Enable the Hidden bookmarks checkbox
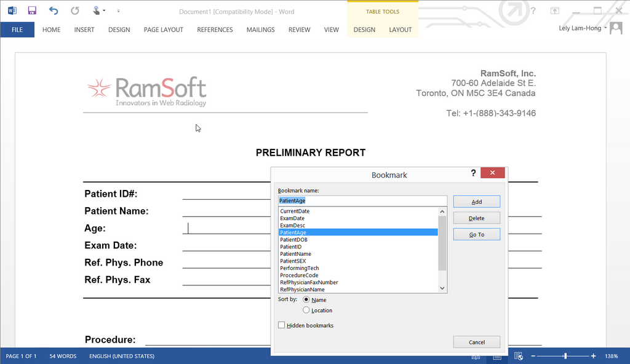Screen dimensions: 630x364 tap(282, 325)
